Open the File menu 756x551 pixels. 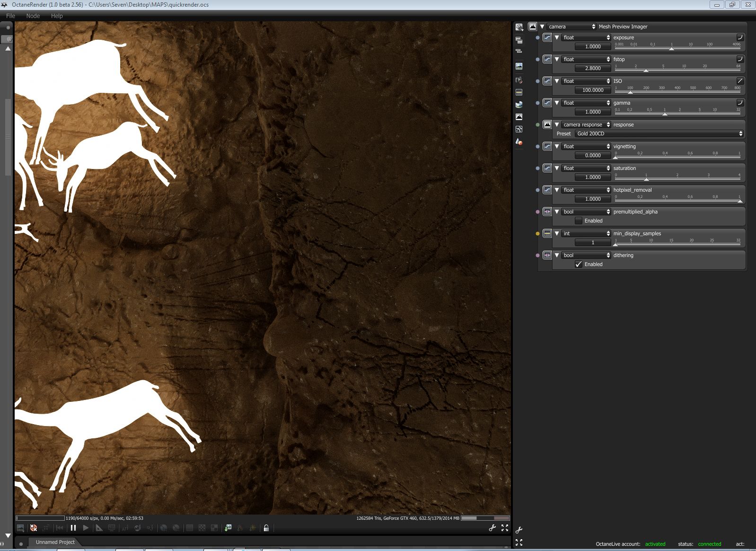(x=10, y=16)
